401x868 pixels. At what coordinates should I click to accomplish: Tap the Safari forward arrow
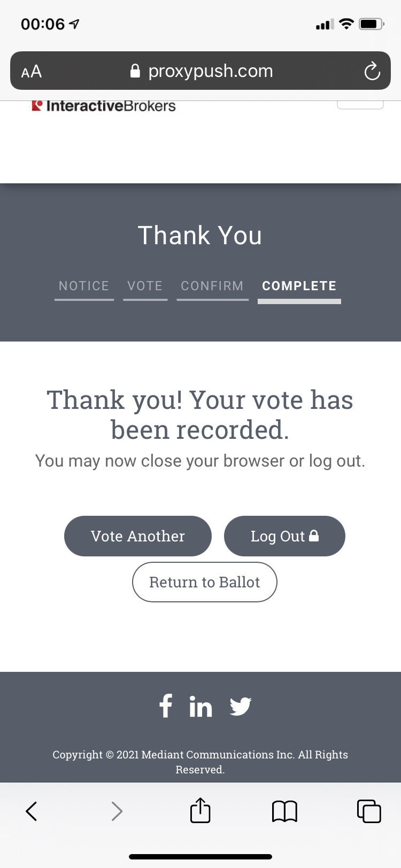[x=117, y=811]
